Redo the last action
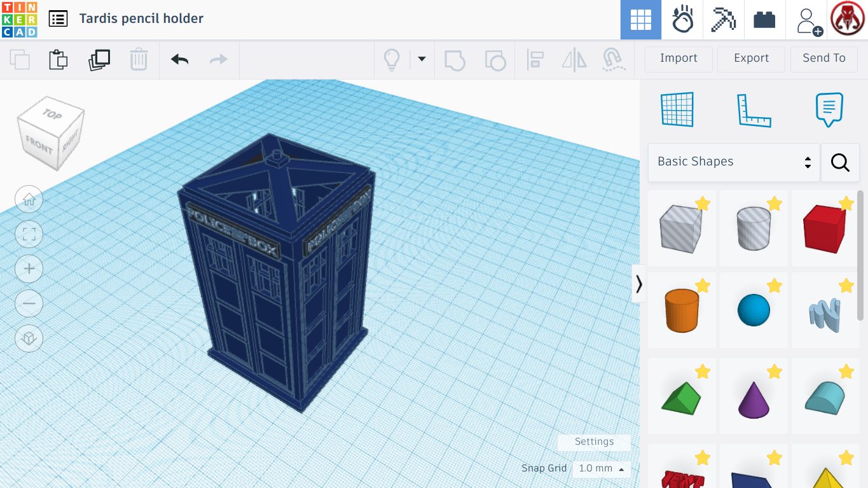The height and width of the screenshot is (488, 868). 219,60
